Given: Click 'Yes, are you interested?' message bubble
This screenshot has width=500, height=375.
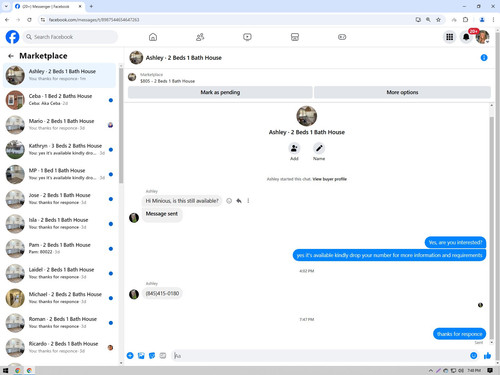Looking at the screenshot, I should (455, 242).
